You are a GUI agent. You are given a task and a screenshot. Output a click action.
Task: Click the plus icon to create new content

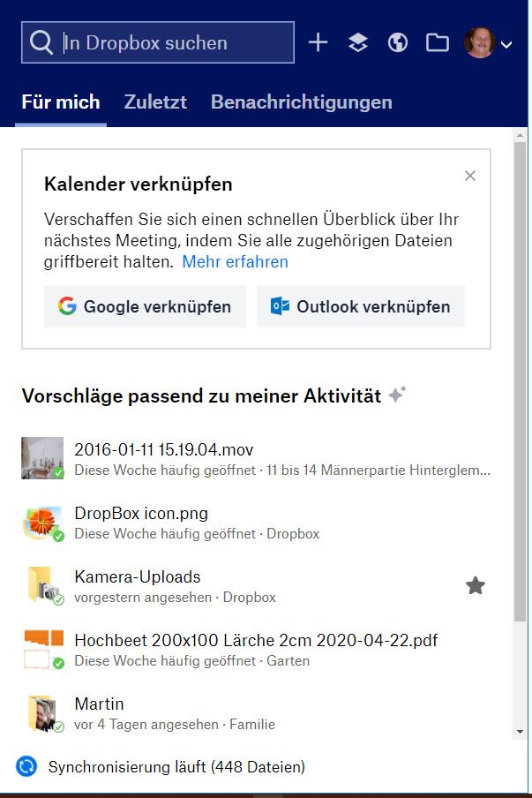click(318, 41)
